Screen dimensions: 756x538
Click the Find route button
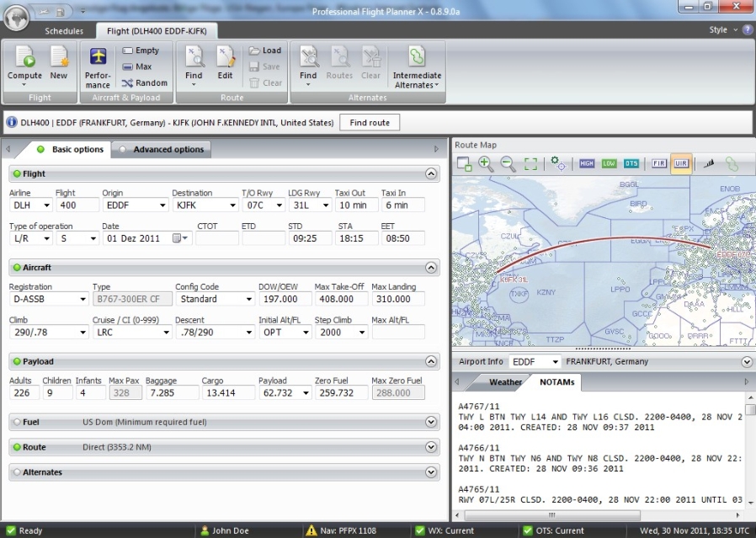[370, 121]
